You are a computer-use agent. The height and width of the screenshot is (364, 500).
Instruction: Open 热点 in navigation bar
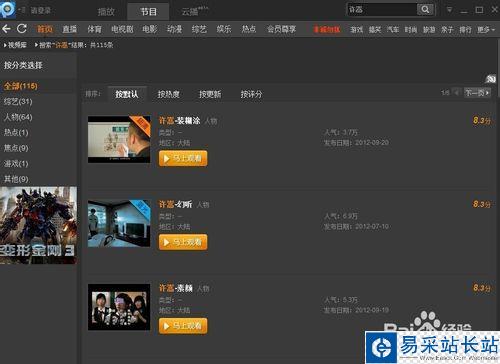[x=249, y=29]
